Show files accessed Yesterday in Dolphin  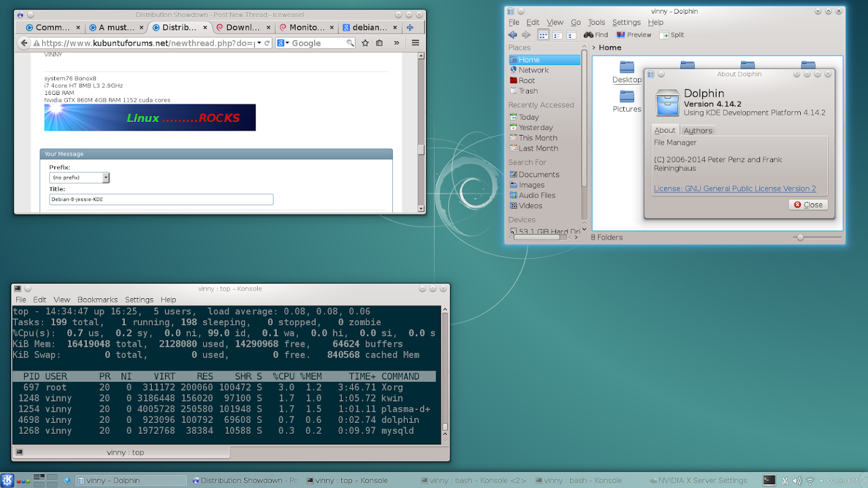point(544,128)
